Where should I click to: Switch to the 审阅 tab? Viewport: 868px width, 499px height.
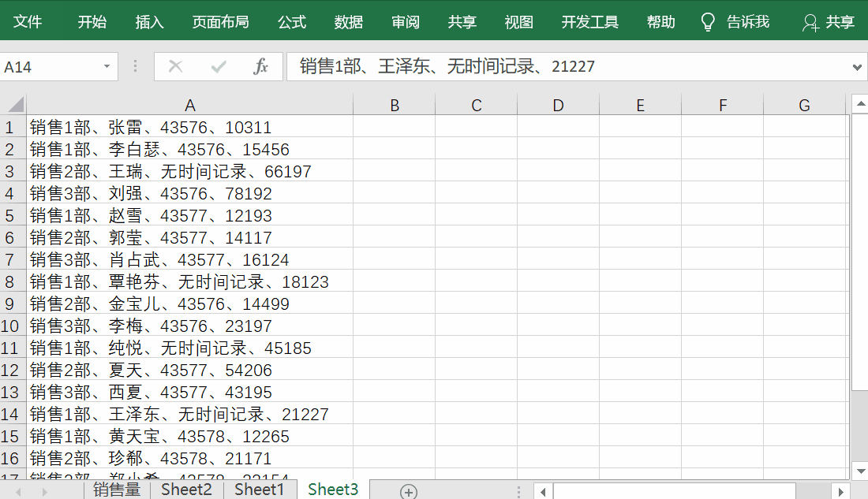click(x=406, y=21)
